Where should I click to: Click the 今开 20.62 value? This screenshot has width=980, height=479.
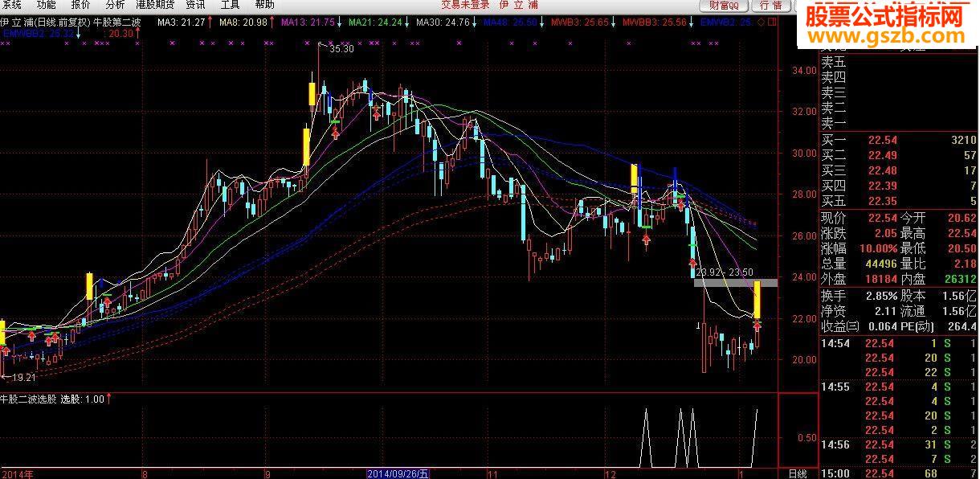pos(961,218)
